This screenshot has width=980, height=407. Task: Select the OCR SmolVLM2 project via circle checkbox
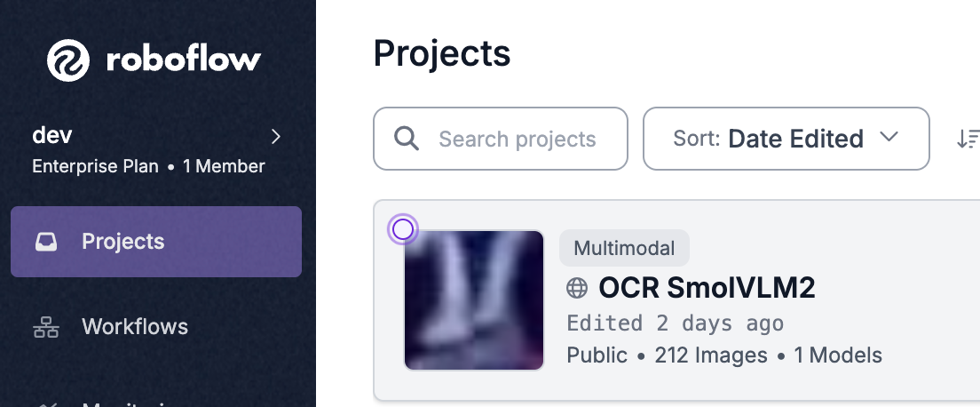coord(403,230)
